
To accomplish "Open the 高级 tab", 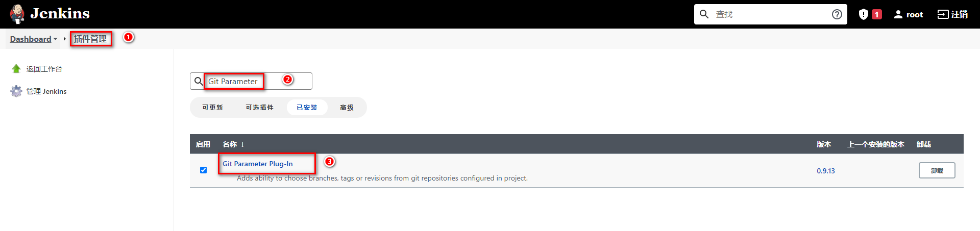I will point(347,108).
